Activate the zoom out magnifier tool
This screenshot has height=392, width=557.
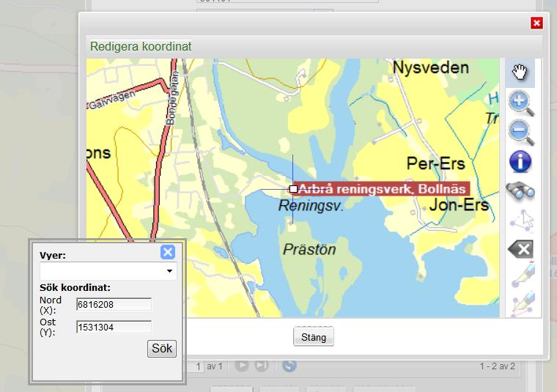(x=521, y=133)
